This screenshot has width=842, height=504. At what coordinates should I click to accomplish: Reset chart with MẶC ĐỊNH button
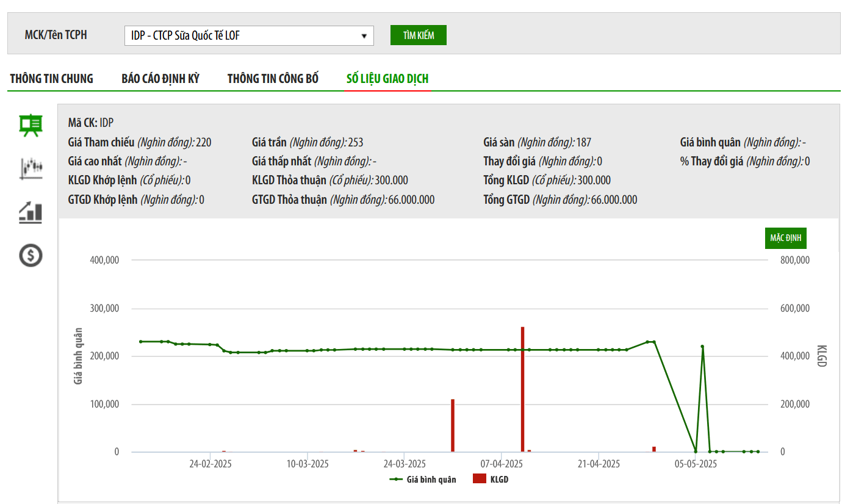pos(785,238)
